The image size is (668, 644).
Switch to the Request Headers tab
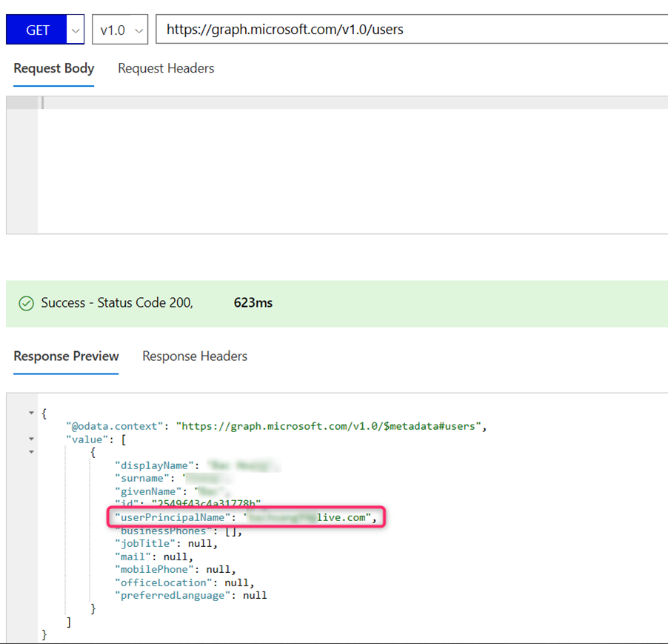click(166, 68)
